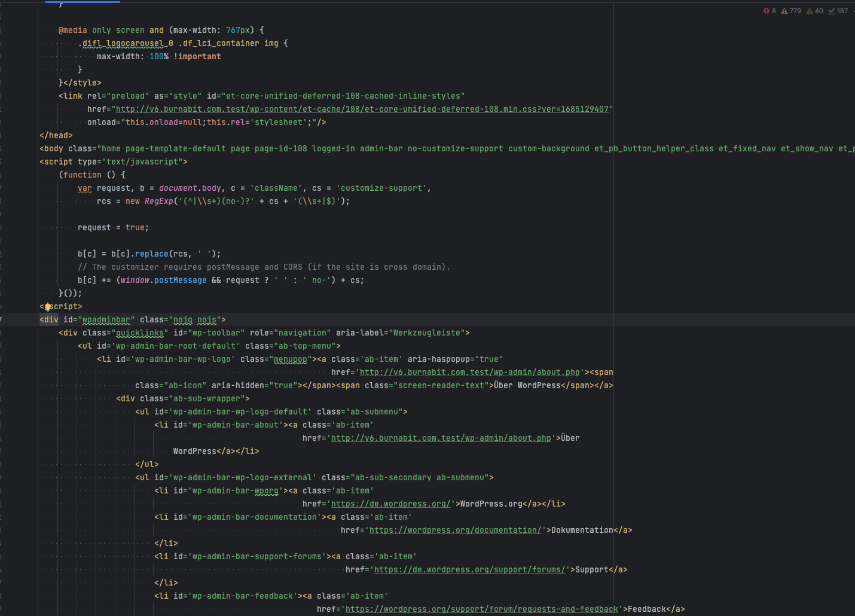The height and width of the screenshot is (616, 855).
Task: Click the warning icon showing 779
Action: (790, 11)
